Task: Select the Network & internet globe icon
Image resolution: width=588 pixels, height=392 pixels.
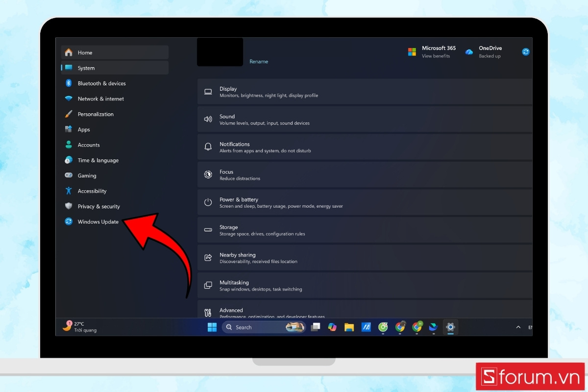Action: (69, 98)
